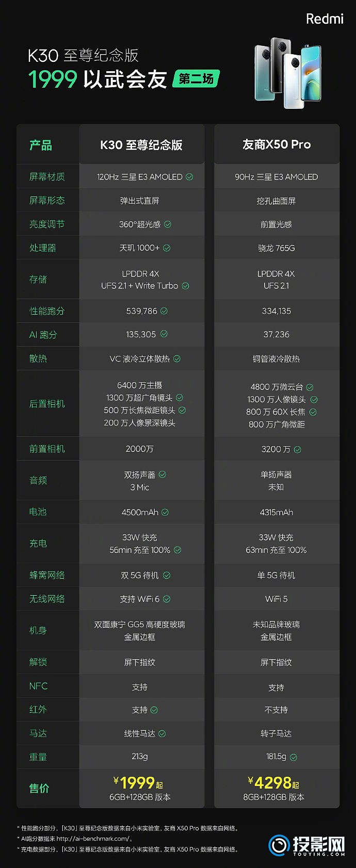This screenshot has height=868, width=356.
Task: Select the K30 至尊纪念版 column header
Action: tap(141, 145)
